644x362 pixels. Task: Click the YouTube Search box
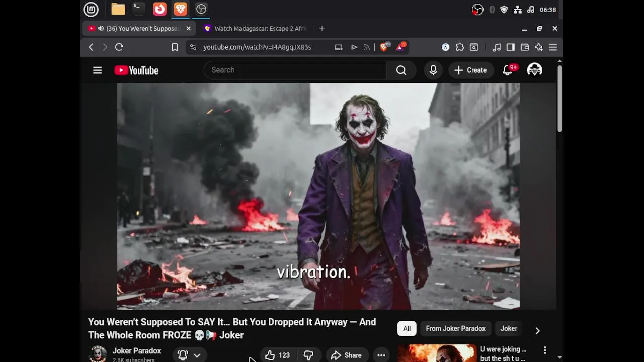pyautogui.click(x=295, y=70)
